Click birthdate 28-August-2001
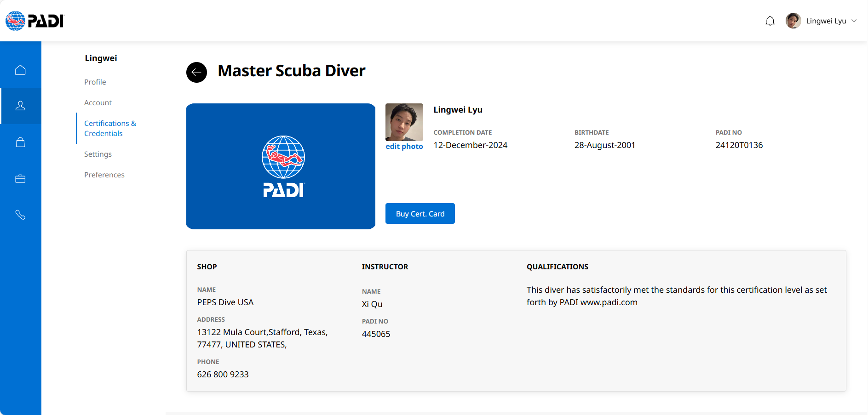The width and height of the screenshot is (868, 415). (x=605, y=145)
